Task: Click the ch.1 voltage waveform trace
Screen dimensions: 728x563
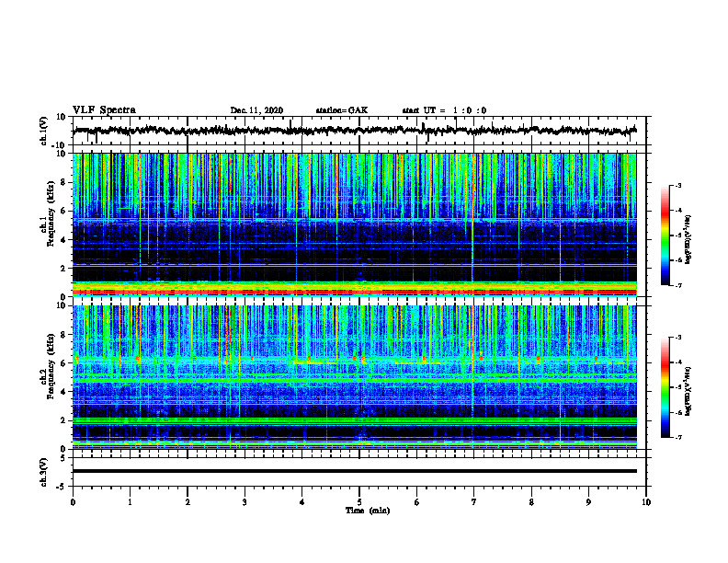Action: [354, 131]
